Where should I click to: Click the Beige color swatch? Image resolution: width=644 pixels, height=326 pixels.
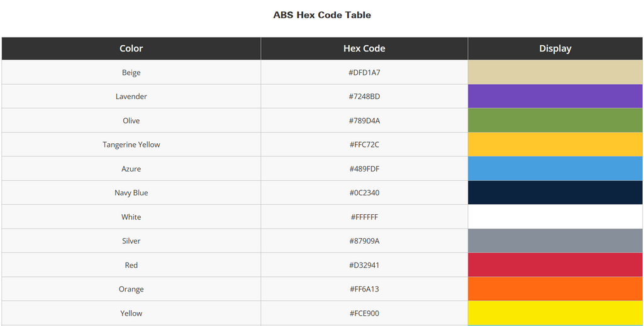(555, 72)
